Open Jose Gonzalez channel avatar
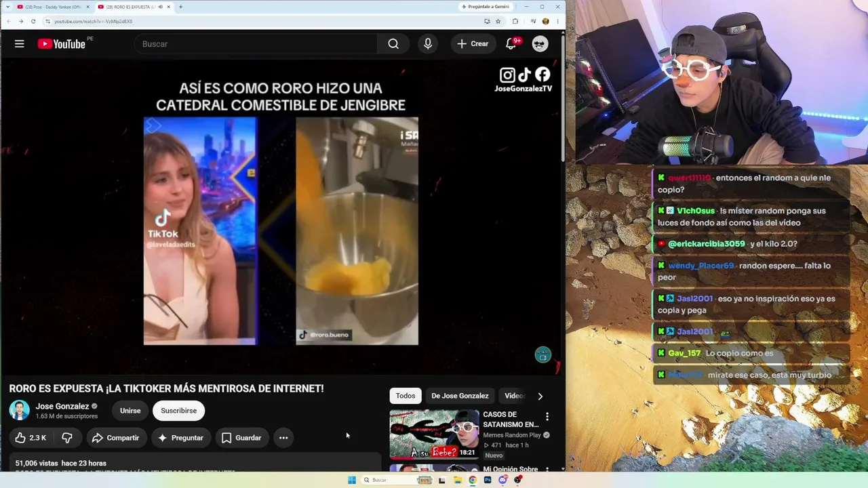The width and height of the screenshot is (868, 488). pos(19,411)
